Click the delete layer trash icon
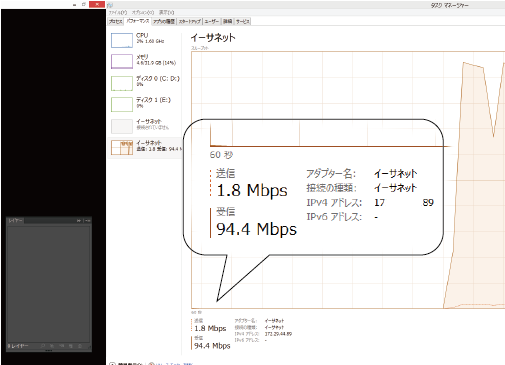505x365 pixels. pos(80,346)
